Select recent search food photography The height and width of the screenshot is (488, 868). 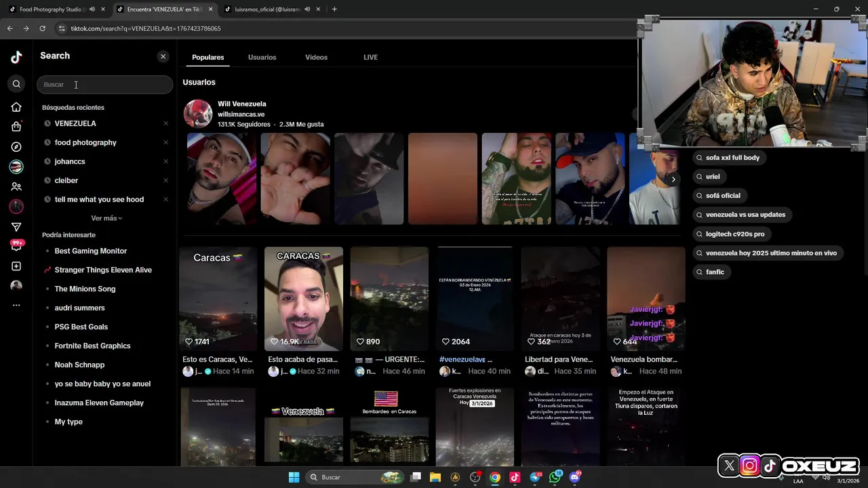(85, 142)
